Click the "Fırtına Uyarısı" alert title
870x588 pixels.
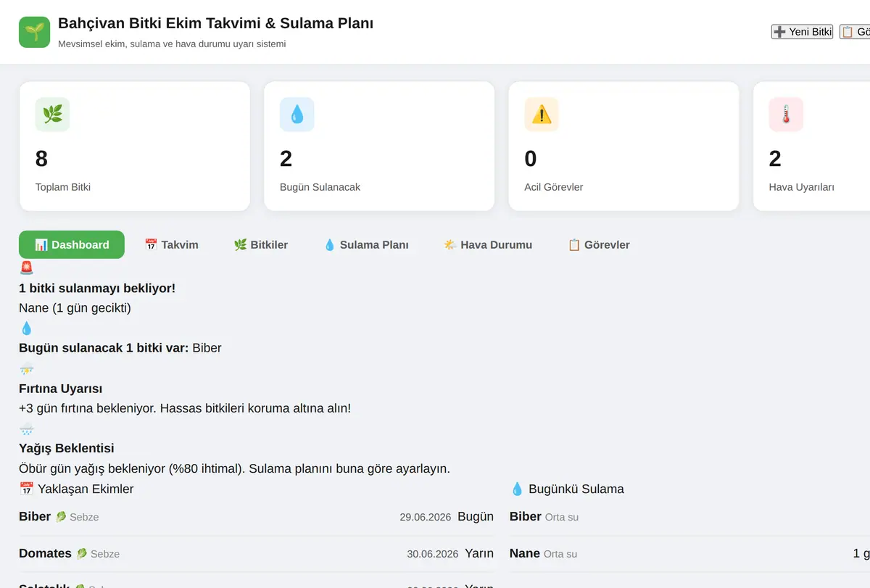click(60, 389)
